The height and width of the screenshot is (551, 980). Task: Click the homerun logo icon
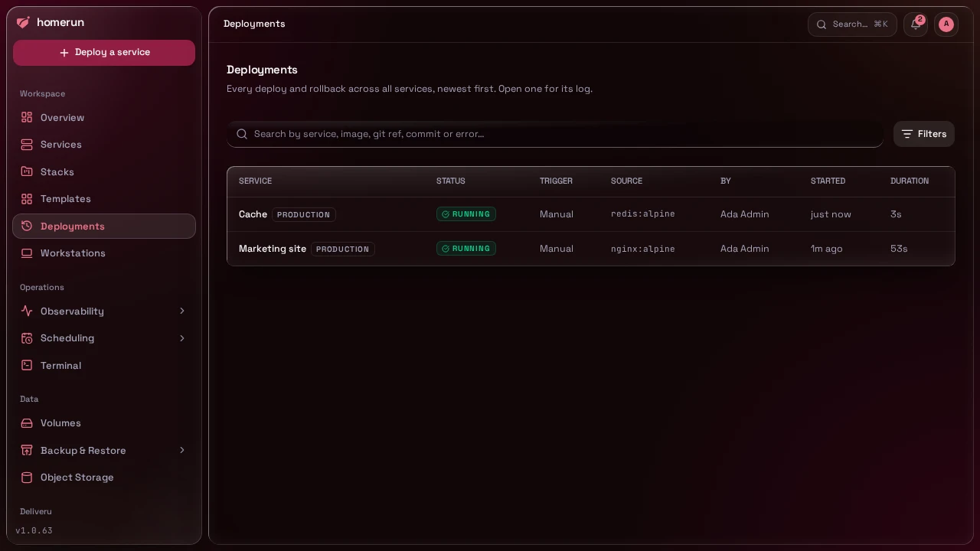[23, 23]
